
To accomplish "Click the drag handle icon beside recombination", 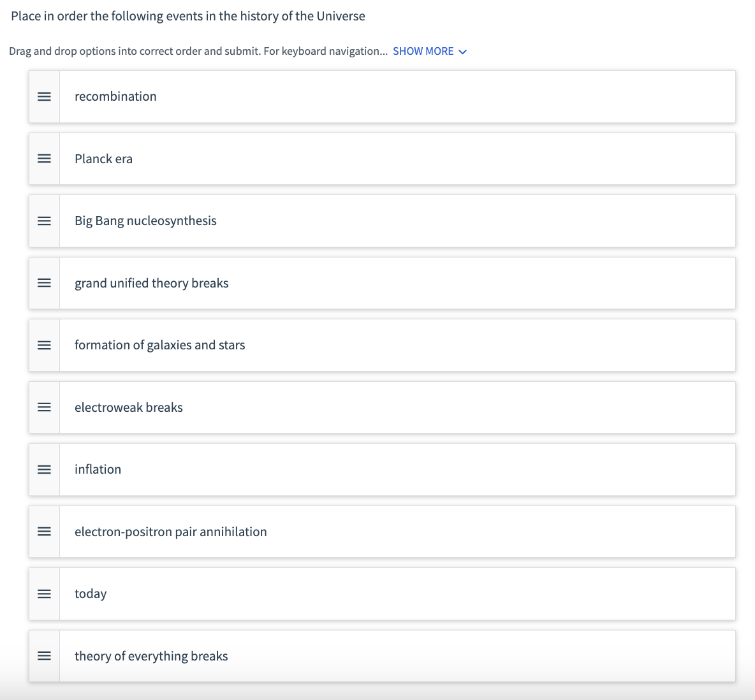I will [44, 97].
